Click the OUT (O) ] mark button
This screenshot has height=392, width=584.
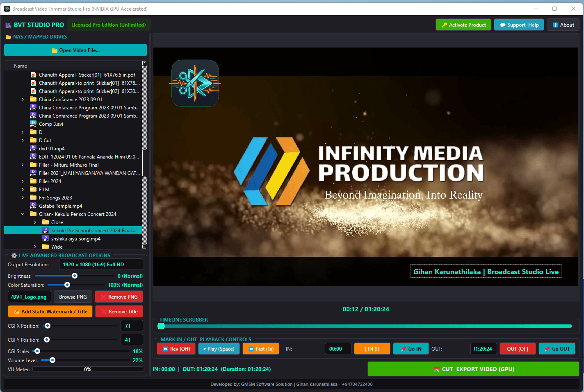[x=518, y=349]
